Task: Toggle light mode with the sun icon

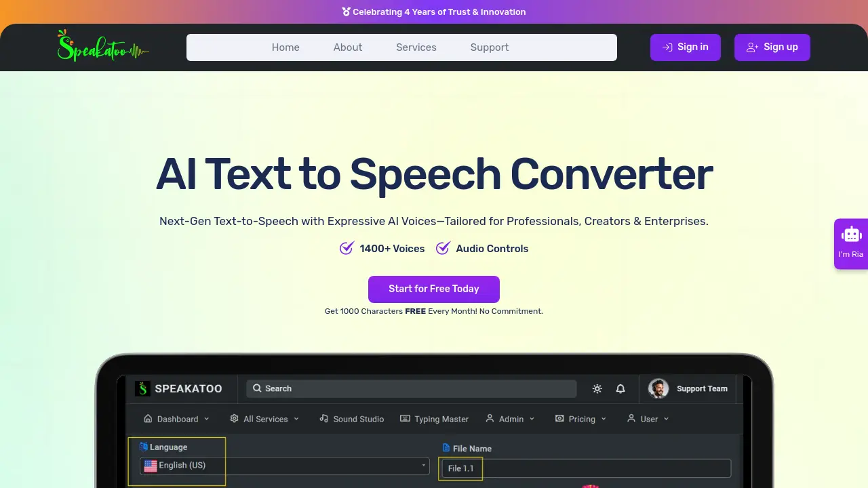Action: (x=597, y=388)
